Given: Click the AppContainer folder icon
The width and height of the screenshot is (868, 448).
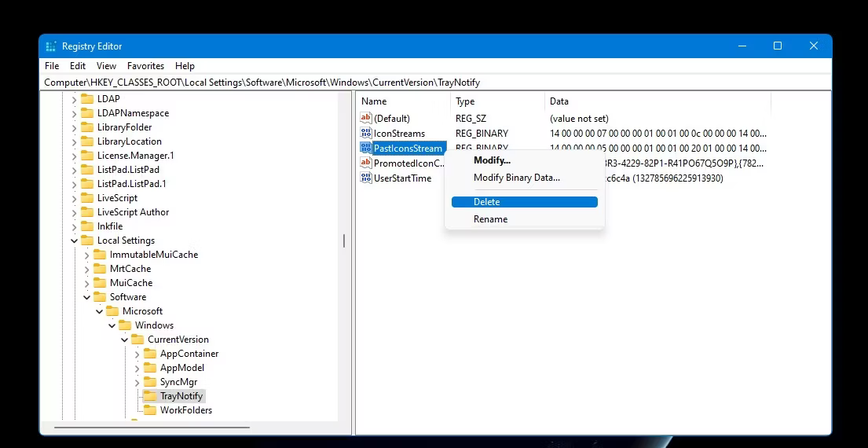Looking at the screenshot, I should tap(150, 354).
